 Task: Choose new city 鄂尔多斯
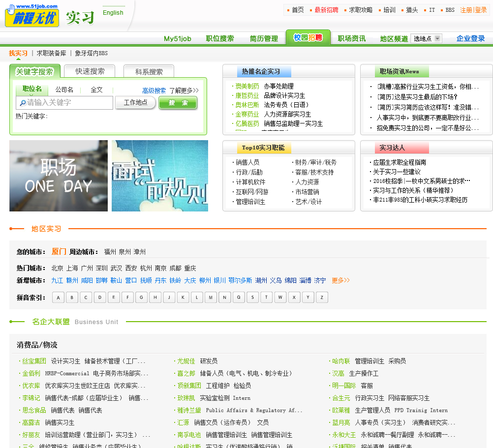coord(240,280)
